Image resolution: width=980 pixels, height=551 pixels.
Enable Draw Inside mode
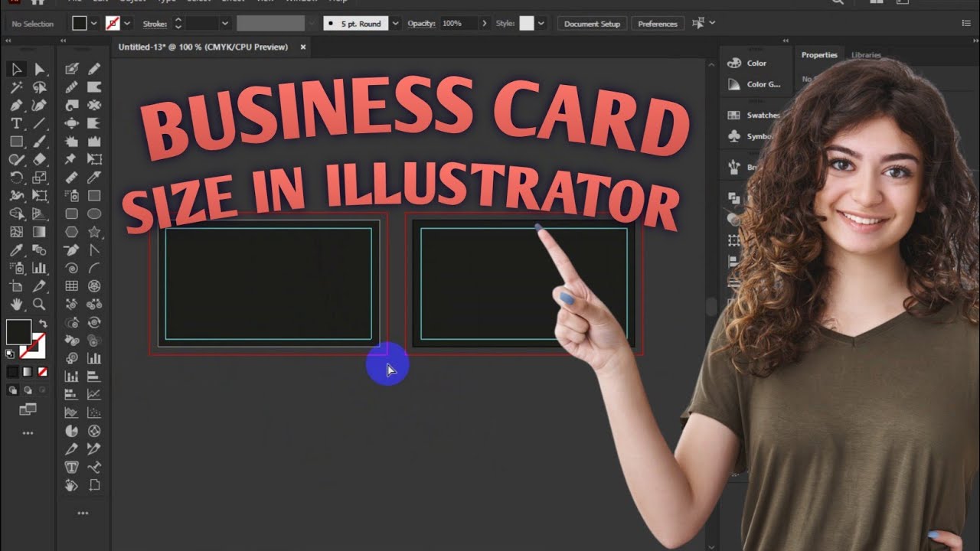click(42, 390)
